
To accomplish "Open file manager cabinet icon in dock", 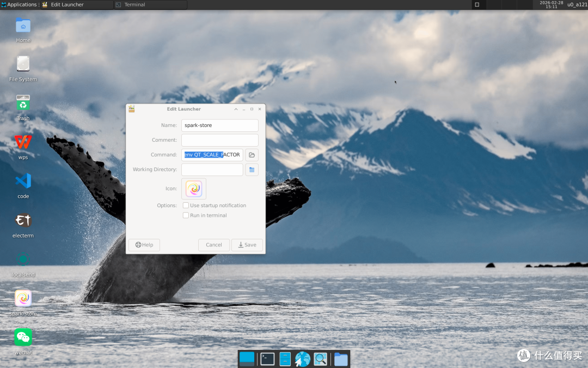I will [285, 359].
